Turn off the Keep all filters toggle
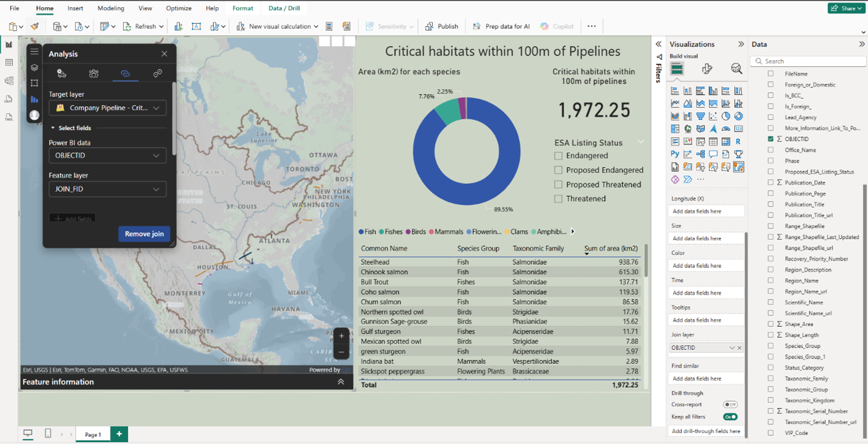 pos(731,417)
